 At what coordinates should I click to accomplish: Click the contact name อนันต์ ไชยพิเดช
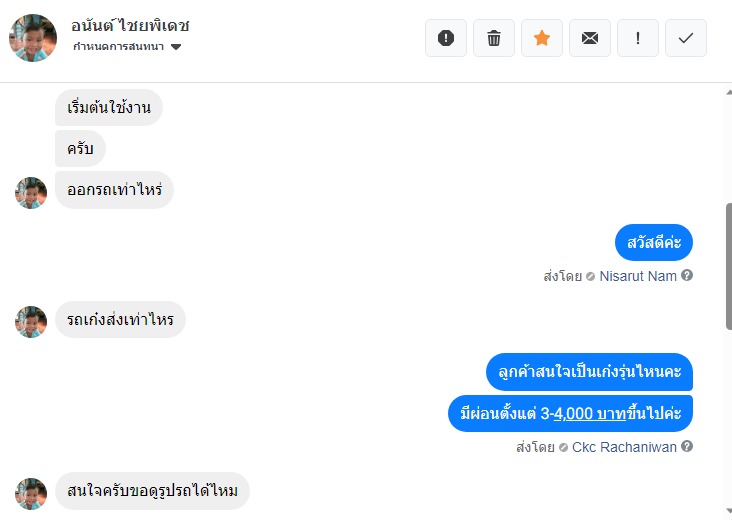[x=131, y=25]
